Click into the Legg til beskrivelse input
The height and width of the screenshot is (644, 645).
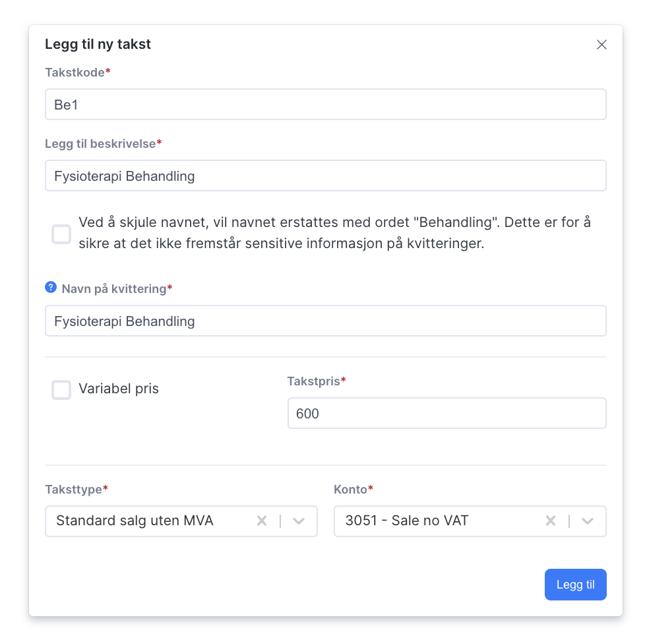pos(325,176)
